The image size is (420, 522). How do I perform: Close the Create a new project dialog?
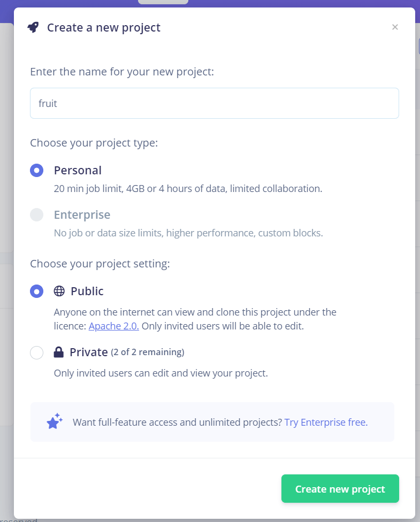click(395, 27)
